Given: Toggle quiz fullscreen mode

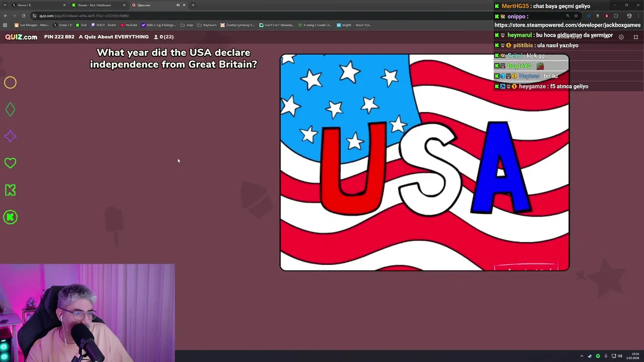Looking at the screenshot, I should [635, 37].
